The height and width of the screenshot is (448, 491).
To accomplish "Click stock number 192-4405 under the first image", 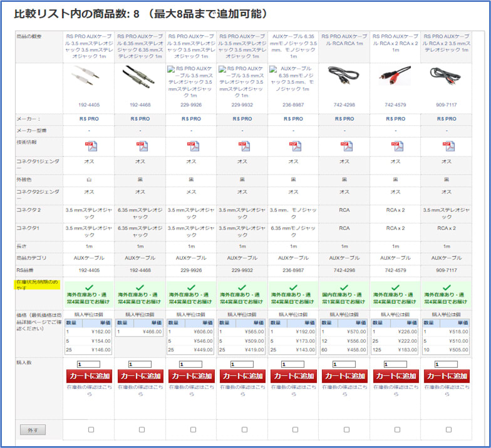I will point(89,105).
